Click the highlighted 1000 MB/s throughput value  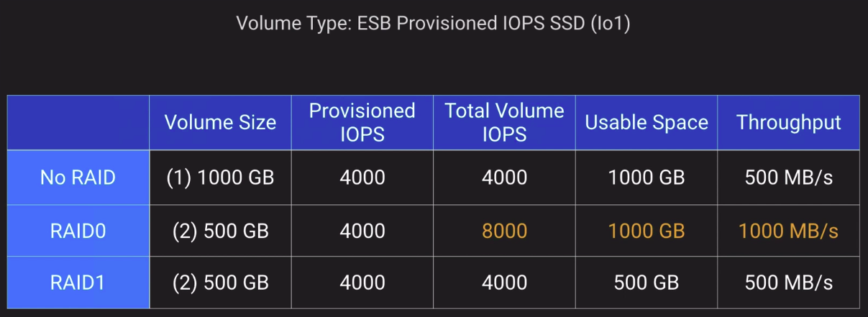pyautogui.click(x=789, y=231)
